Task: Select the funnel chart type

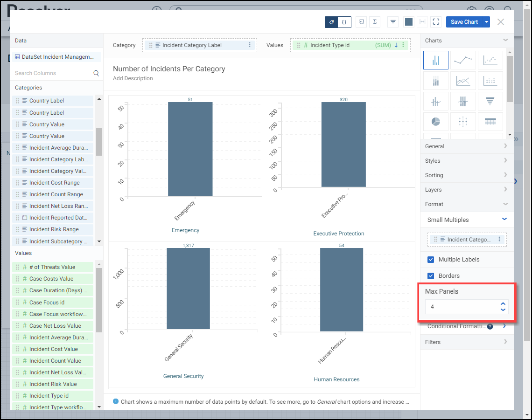Action: tap(490, 101)
